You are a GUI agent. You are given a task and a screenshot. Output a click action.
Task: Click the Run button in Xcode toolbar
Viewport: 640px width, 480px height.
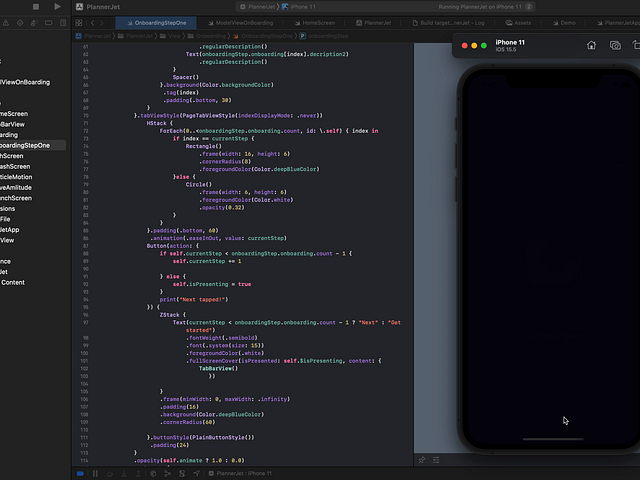tap(57, 6)
